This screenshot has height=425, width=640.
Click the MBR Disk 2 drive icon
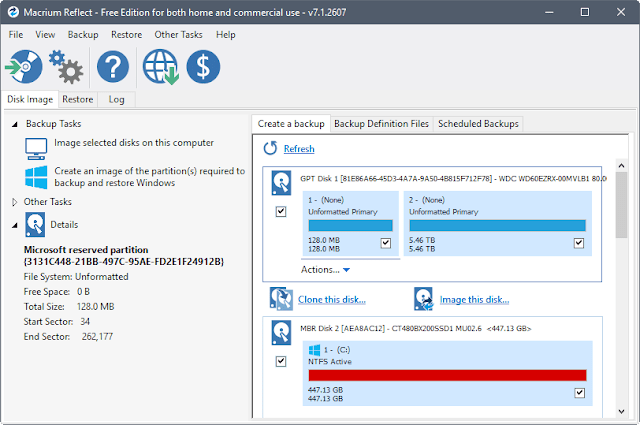click(x=281, y=333)
